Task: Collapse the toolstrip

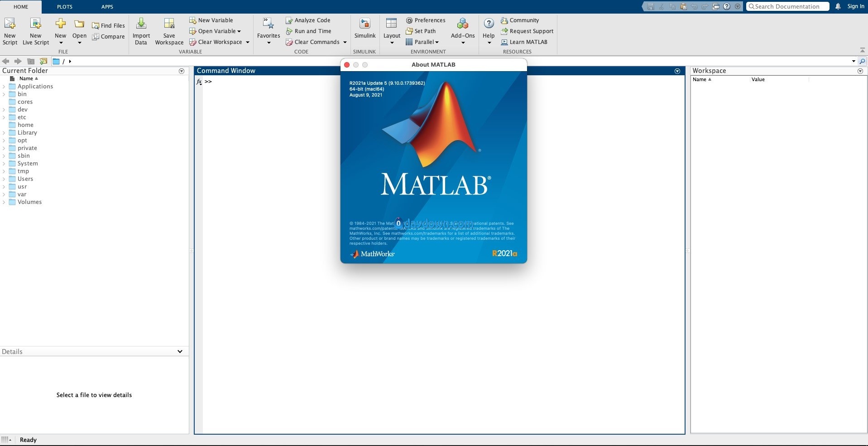Action: (x=862, y=50)
